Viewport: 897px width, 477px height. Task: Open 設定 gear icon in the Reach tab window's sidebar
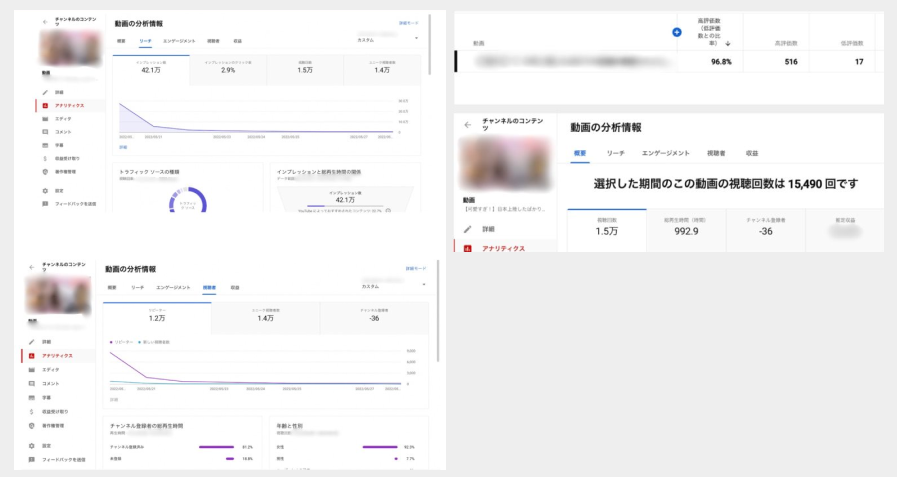click(45, 190)
